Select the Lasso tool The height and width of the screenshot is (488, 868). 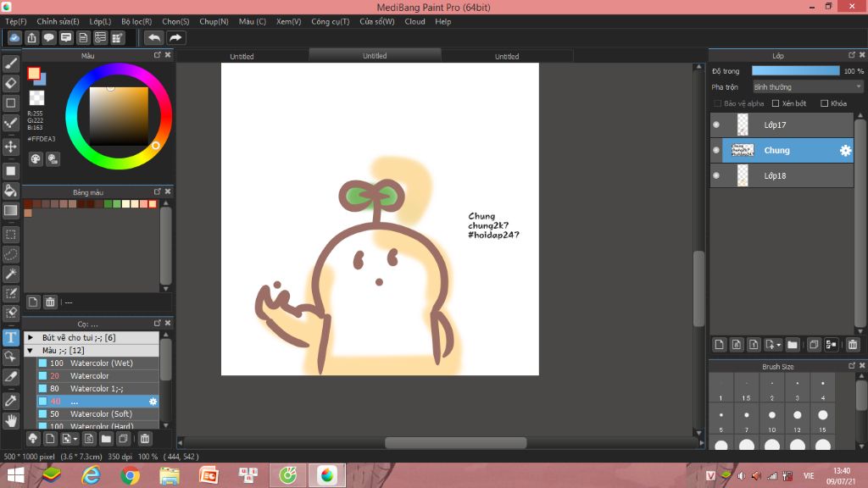point(10,254)
